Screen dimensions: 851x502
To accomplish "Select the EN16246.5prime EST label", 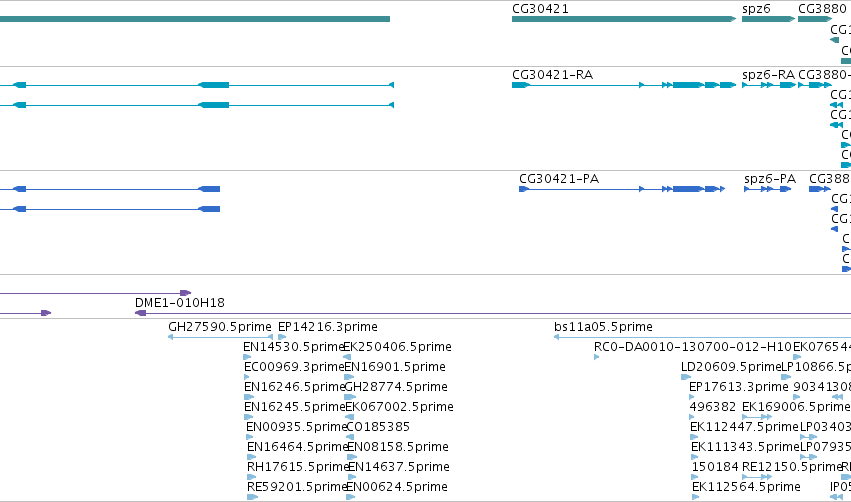I will [x=295, y=387].
